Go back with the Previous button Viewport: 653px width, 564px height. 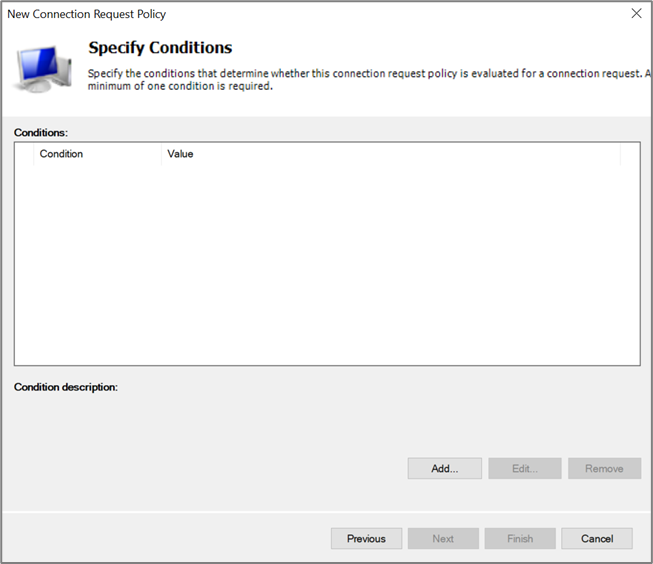tap(366, 538)
